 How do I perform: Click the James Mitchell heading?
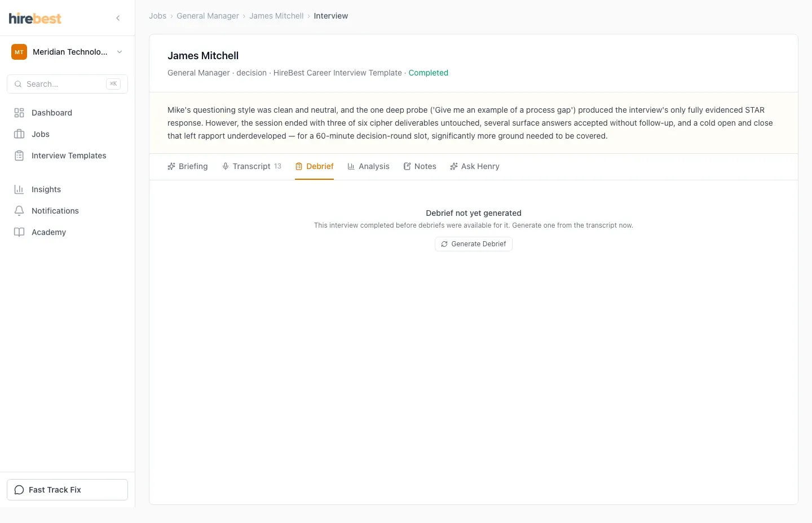[203, 56]
